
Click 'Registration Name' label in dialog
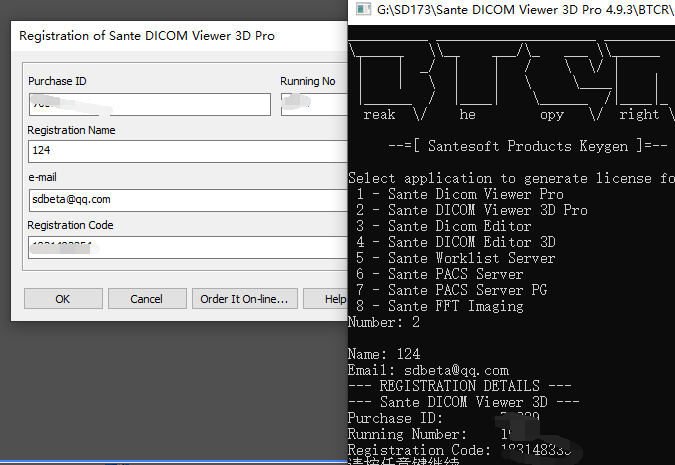pos(71,130)
